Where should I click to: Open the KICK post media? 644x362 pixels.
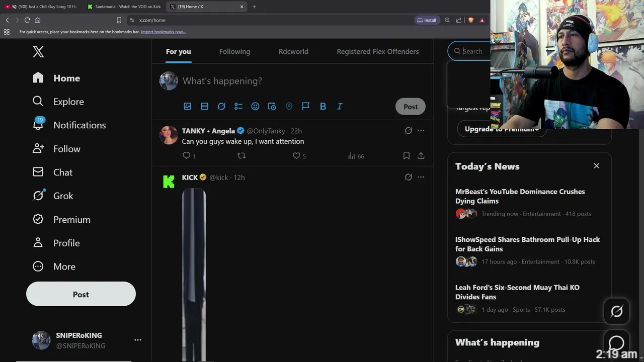tap(194, 275)
